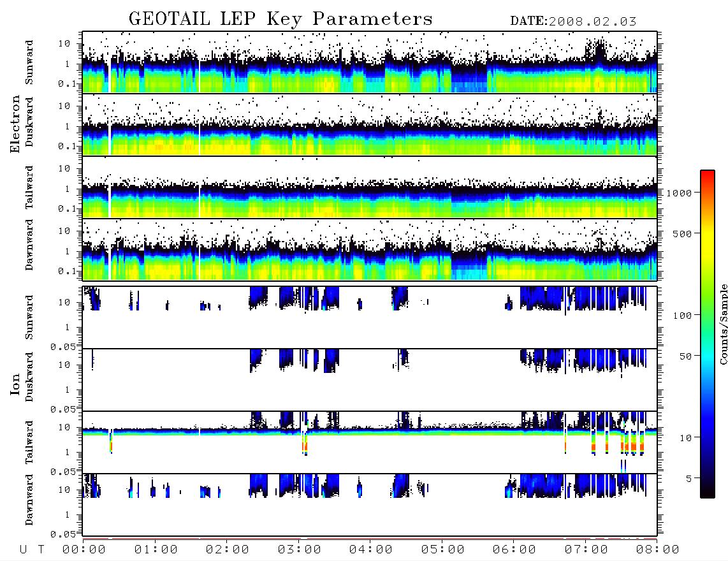Image resolution: width=728 pixels, height=561 pixels.
Task: Click the Ion Duskward row label
Action: click(29, 377)
